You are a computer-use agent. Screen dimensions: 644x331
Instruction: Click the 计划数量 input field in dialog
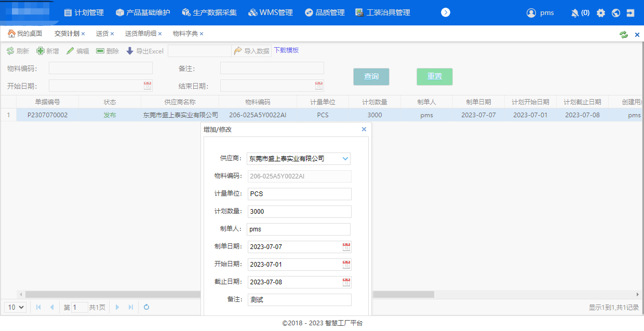(299, 212)
